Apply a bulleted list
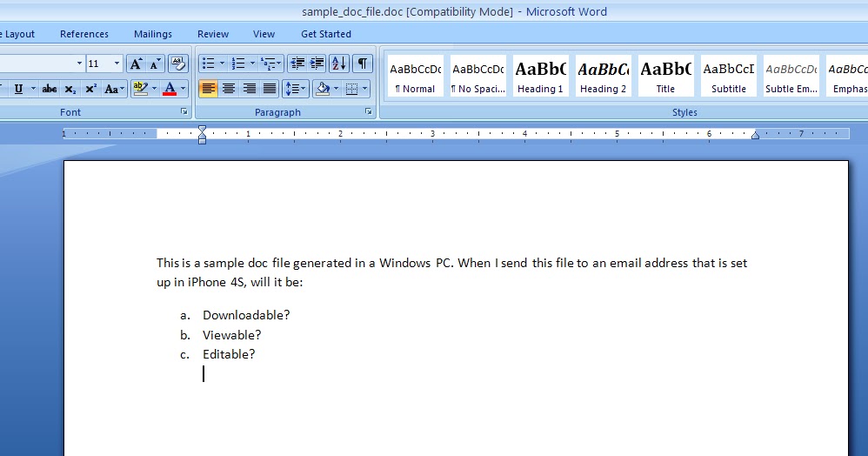 click(x=208, y=64)
